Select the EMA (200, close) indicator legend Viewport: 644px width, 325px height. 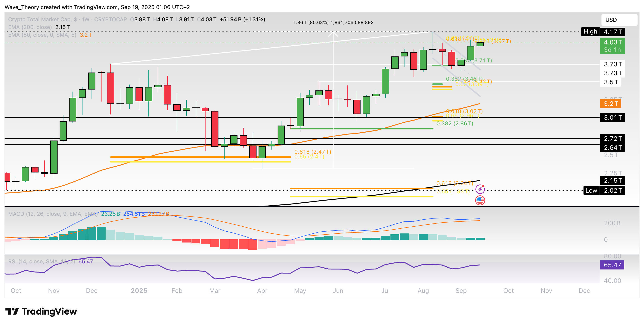click(30, 27)
